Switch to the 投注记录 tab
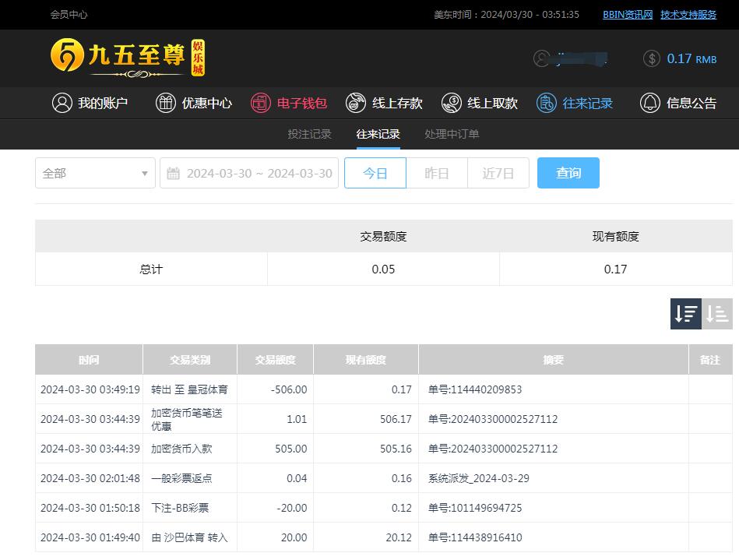 click(309, 134)
